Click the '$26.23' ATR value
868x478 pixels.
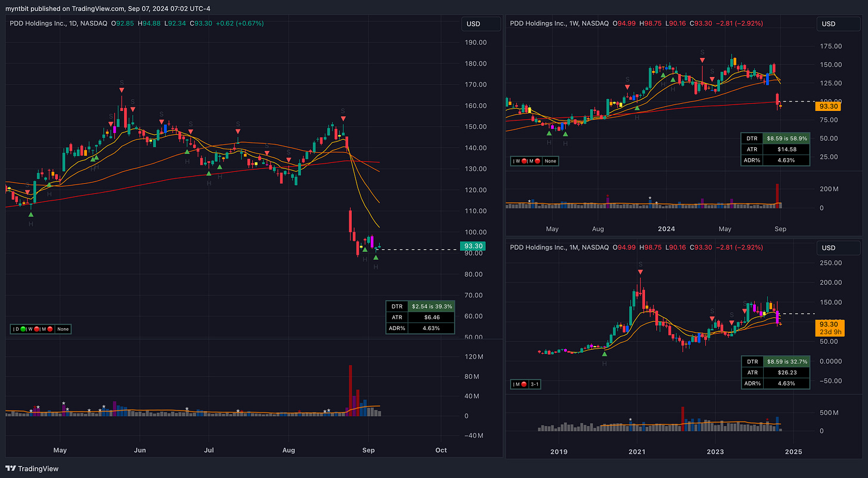pos(786,372)
